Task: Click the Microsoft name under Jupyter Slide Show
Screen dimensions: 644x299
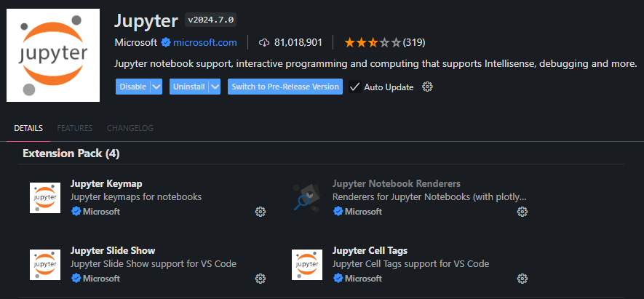Action: point(101,279)
